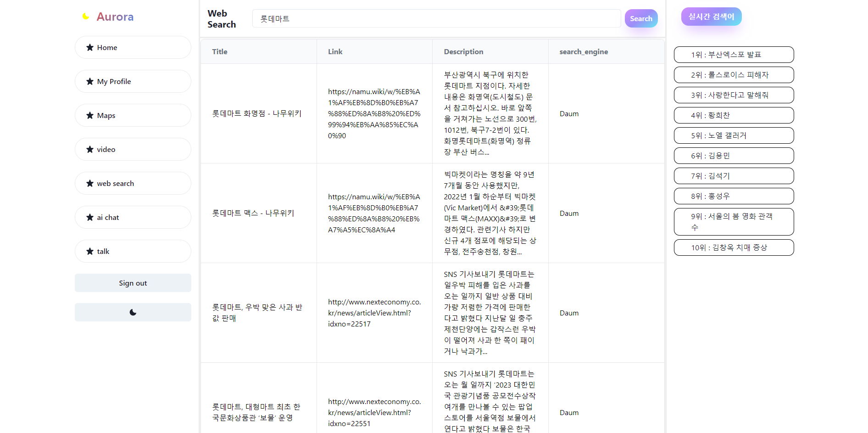Select trending keyword 2위 롤스로이스 피해자
The image size is (868, 433).
(x=734, y=75)
